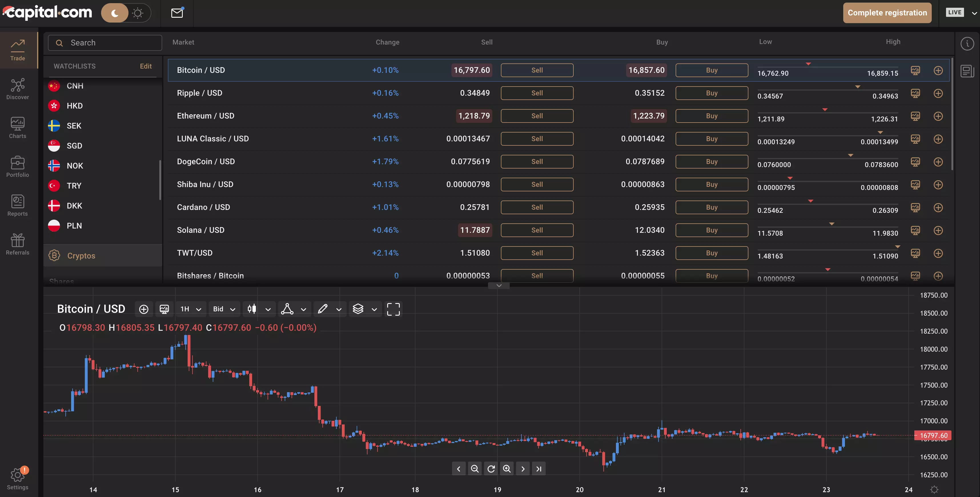The image size is (980, 497).
Task: Open the Bid price type dropdown
Action: tap(224, 309)
